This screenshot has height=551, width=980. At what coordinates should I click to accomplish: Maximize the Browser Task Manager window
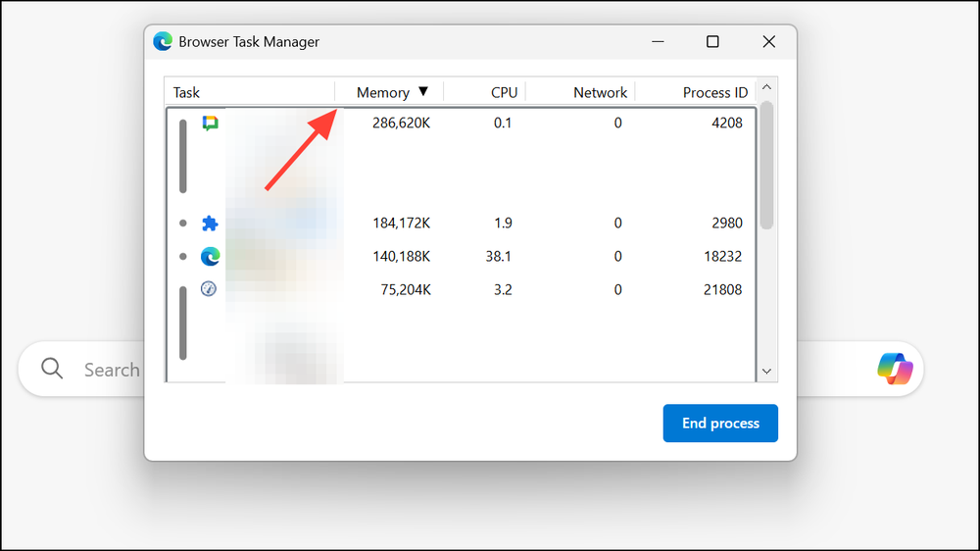[712, 41]
